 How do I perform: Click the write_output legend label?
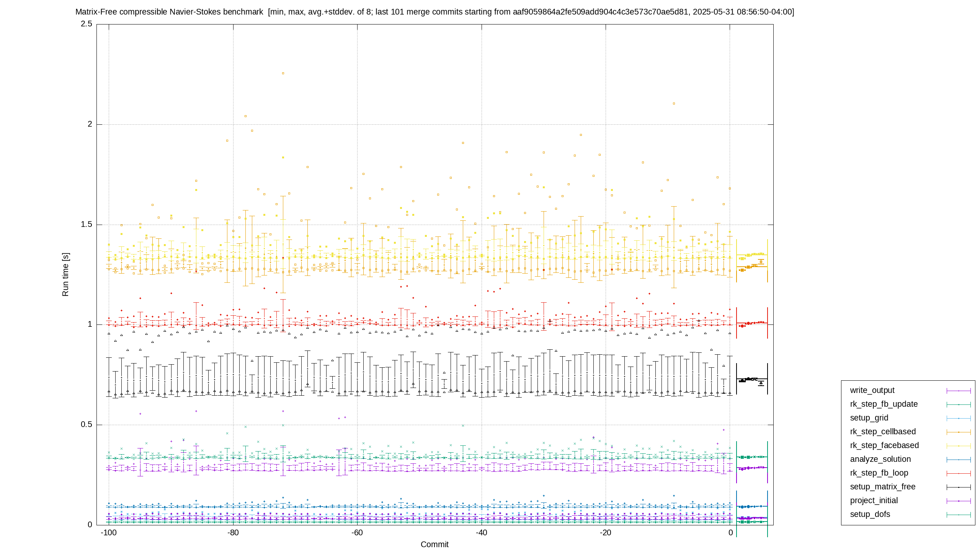(872, 390)
